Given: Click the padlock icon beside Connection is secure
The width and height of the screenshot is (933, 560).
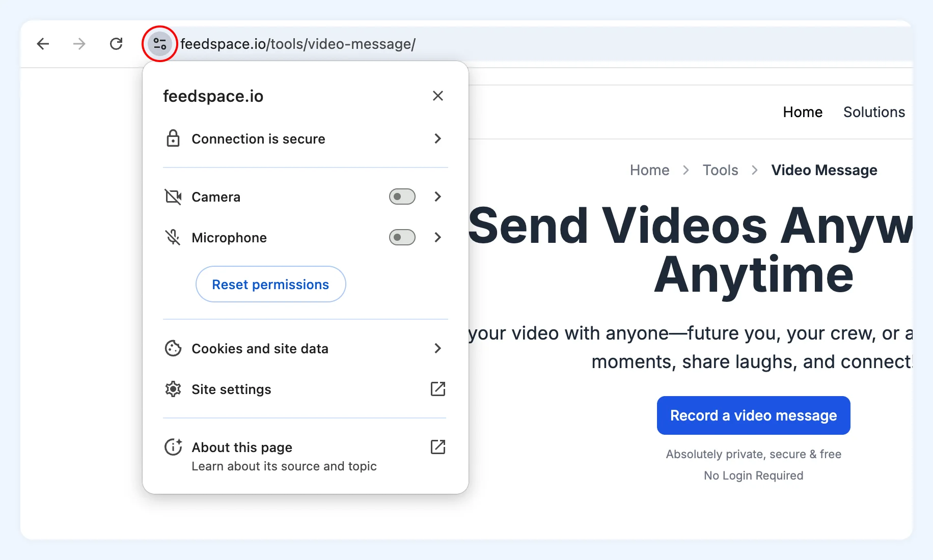Looking at the screenshot, I should point(173,138).
